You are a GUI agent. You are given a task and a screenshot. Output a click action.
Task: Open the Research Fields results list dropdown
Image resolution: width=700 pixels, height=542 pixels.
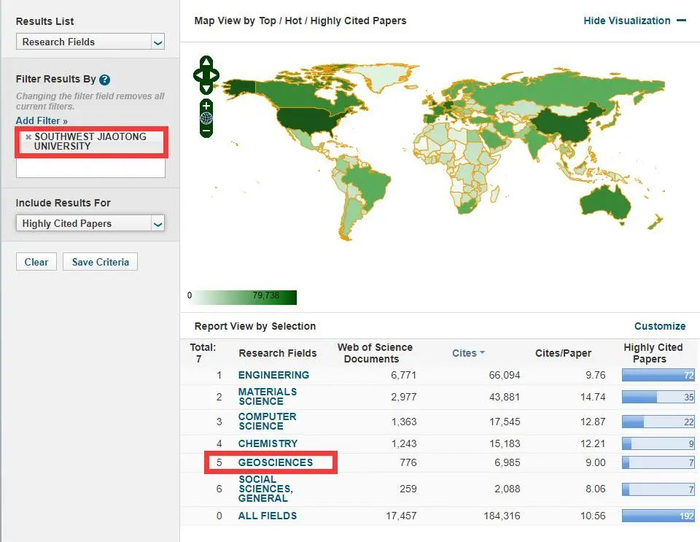[x=90, y=42]
